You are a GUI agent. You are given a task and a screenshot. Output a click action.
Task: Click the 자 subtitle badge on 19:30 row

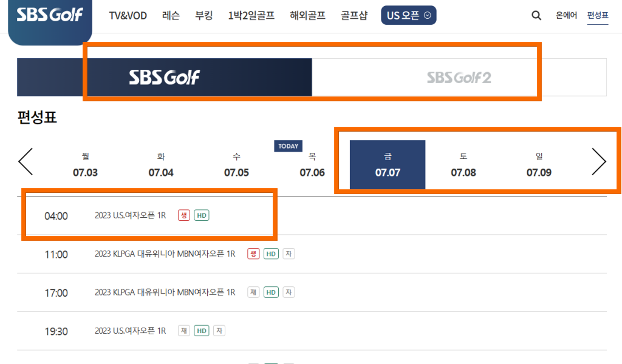[219, 331]
